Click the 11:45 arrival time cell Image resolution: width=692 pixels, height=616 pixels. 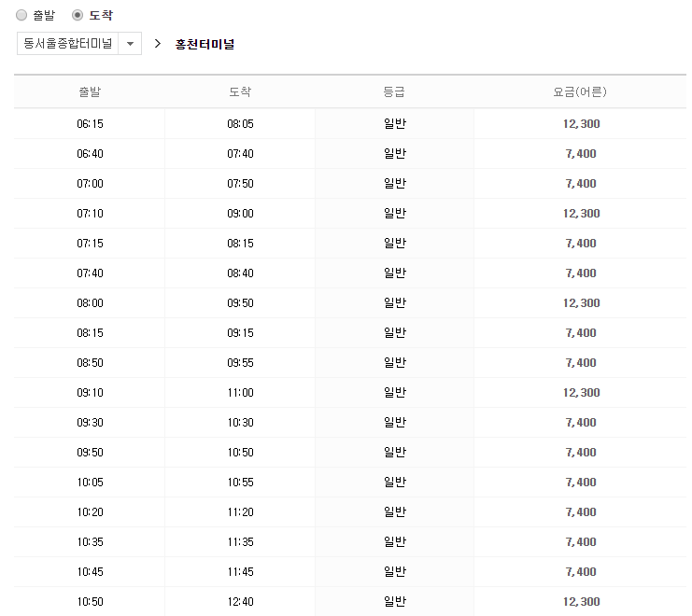(240, 572)
